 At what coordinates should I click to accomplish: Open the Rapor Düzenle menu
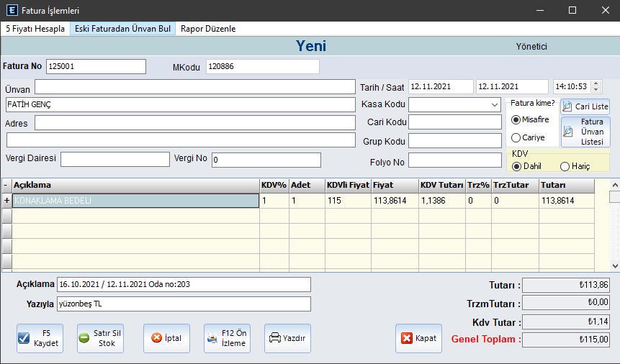point(208,29)
